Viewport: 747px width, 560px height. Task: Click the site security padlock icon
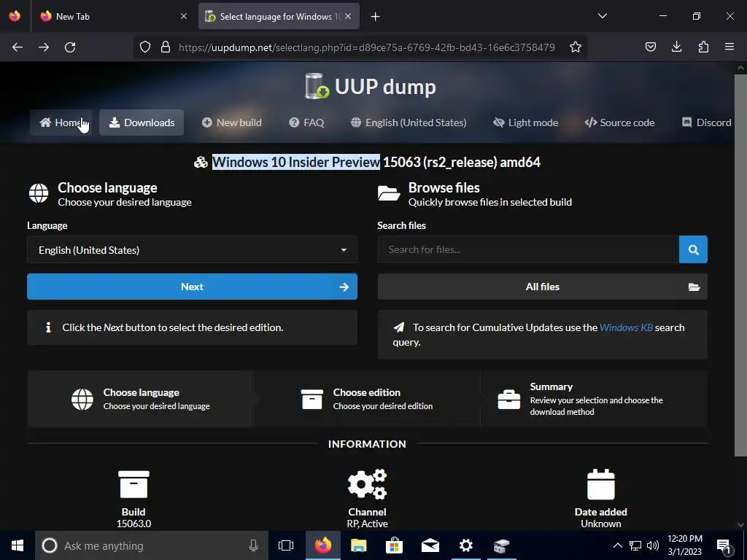(x=166, y=47)
